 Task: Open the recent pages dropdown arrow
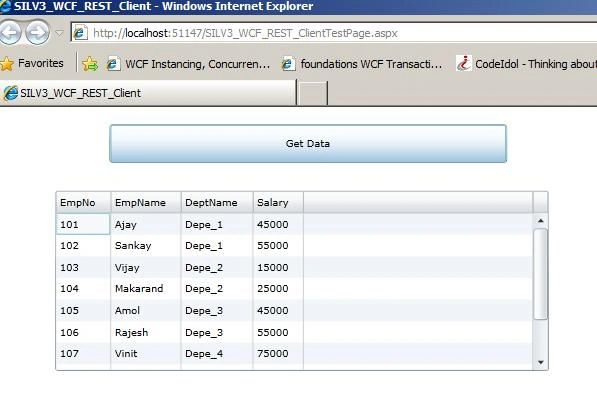click(x=59, y=34)
